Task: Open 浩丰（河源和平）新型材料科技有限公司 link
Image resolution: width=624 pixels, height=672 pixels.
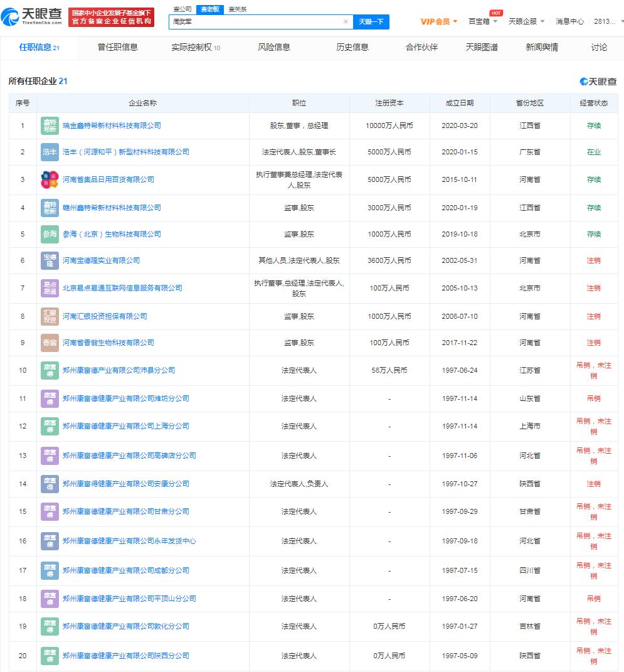Action: click(126, 152)
